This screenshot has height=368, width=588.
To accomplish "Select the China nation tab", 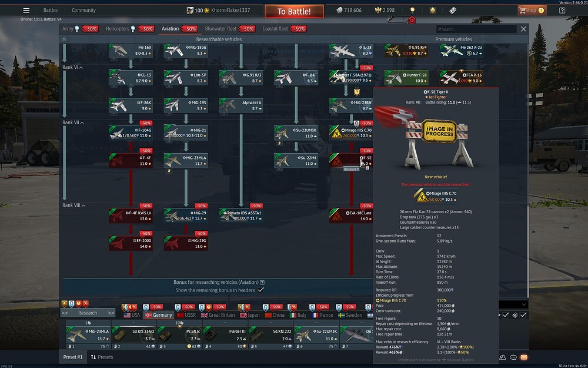I will pyautogui.click(x=275, y=315).
